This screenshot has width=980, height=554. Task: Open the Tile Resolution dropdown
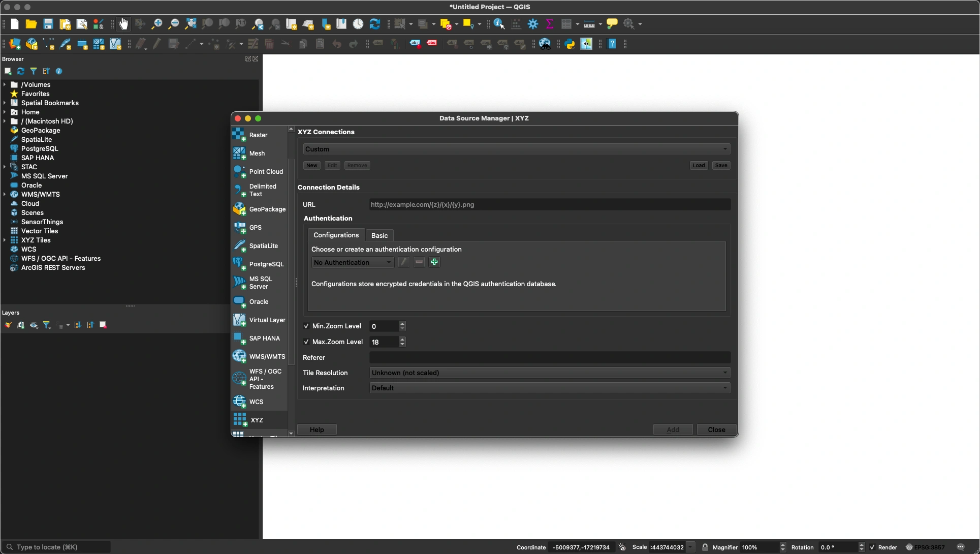click(x=550, y=373)
